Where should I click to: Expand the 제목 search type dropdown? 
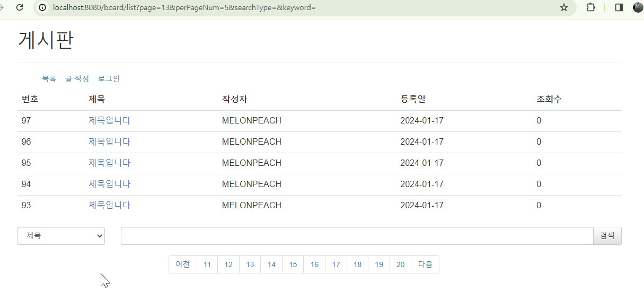pyautogui.click(x=61, y=236)
